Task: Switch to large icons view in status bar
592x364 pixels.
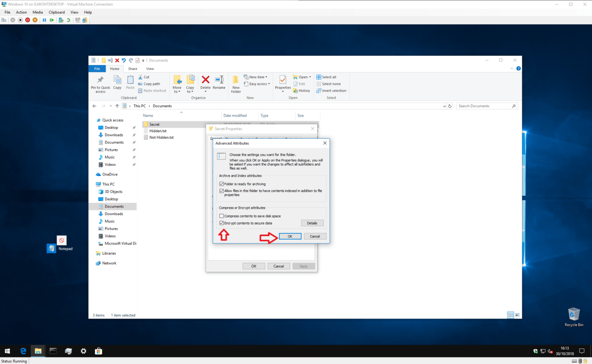Action: click(517, 315)
